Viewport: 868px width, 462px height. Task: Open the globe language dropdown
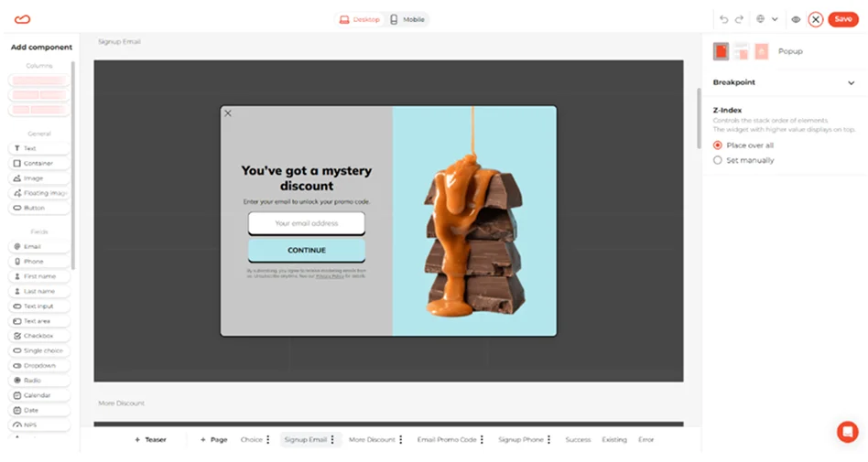[x=766, y=19]
